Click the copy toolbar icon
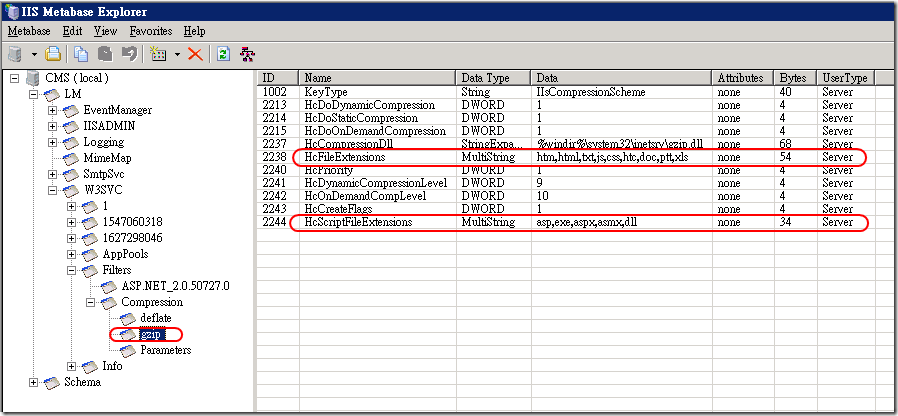Viewport: 898px width, 416px height. (81, 53)
